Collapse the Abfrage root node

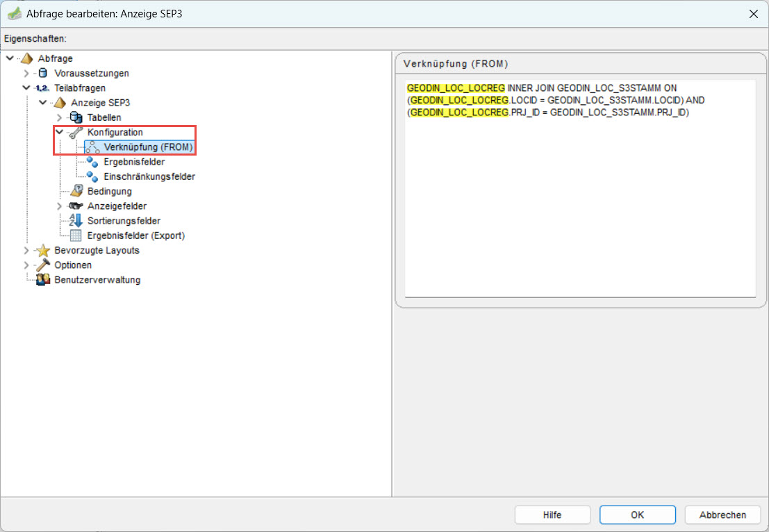pyautogui.click(x=10, y=58)
